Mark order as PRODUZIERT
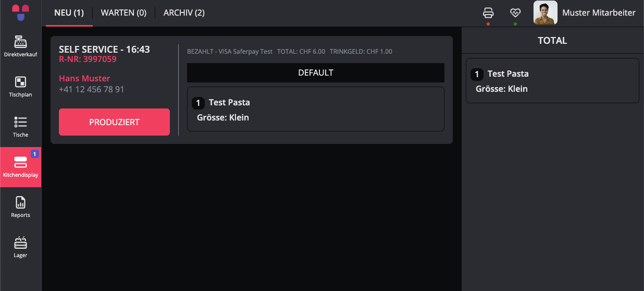 point(114,122)
